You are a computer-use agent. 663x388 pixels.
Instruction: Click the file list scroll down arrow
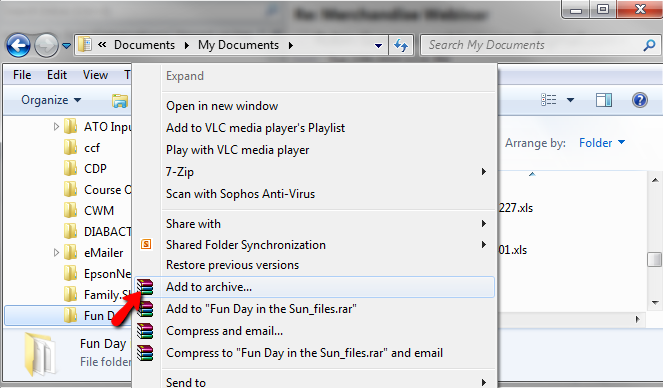[x=655, y=303]
